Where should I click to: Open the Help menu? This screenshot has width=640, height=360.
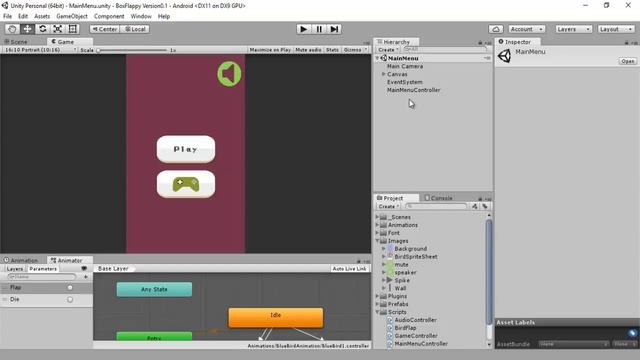[164, 16]
